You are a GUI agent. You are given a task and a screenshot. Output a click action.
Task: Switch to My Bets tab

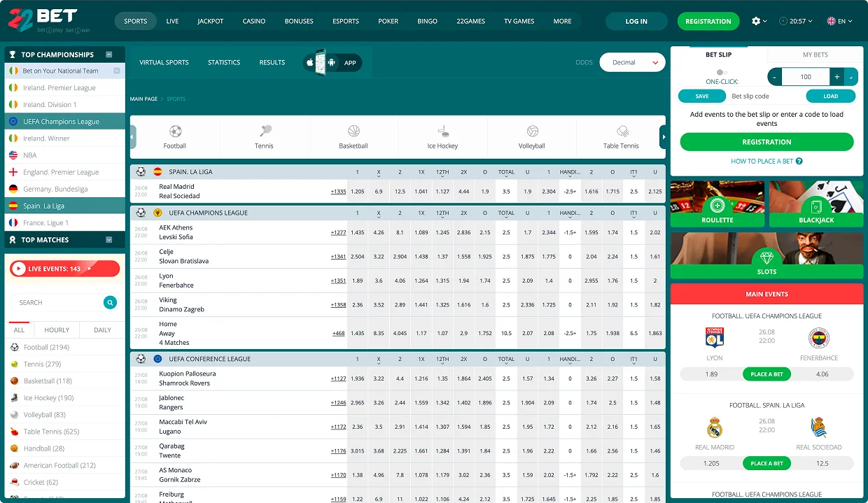(x=815, y=55)
